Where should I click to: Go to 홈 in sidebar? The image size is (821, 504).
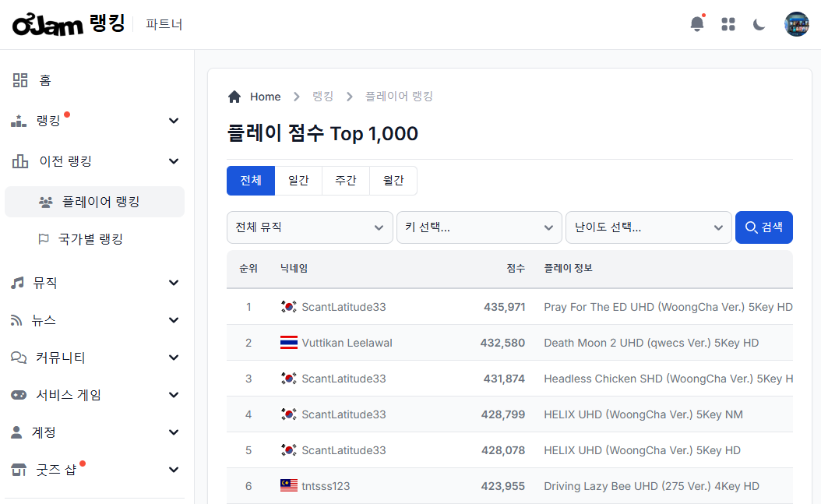[x=45, y=80]
